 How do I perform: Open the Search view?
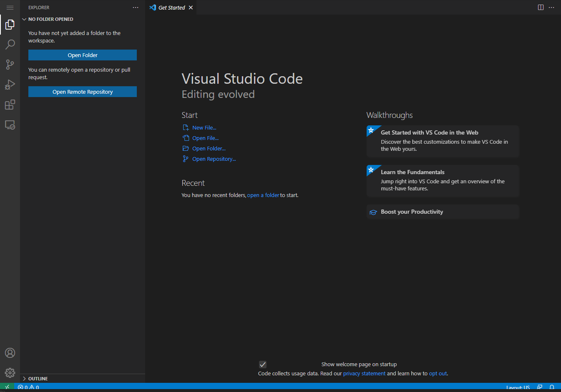[10, 44]
